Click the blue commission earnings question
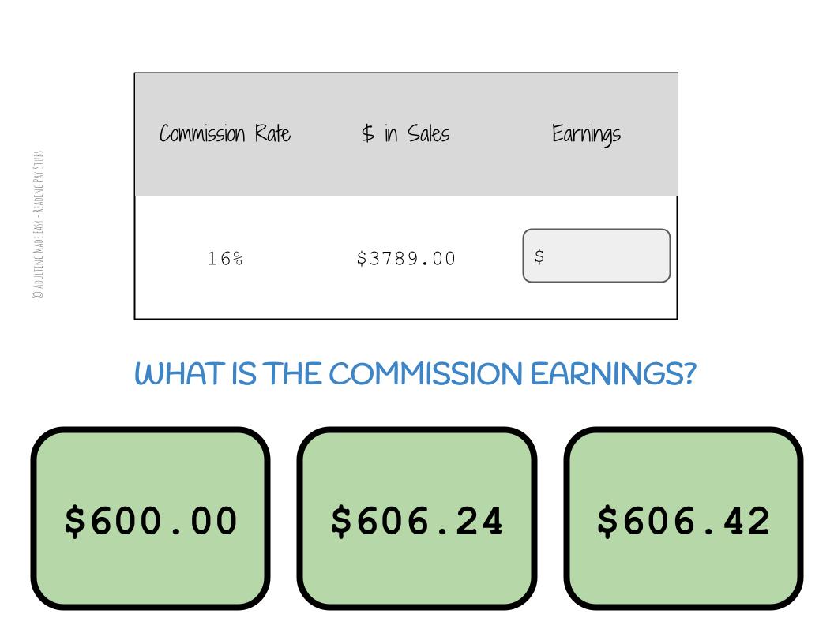 tap(415, 373)
